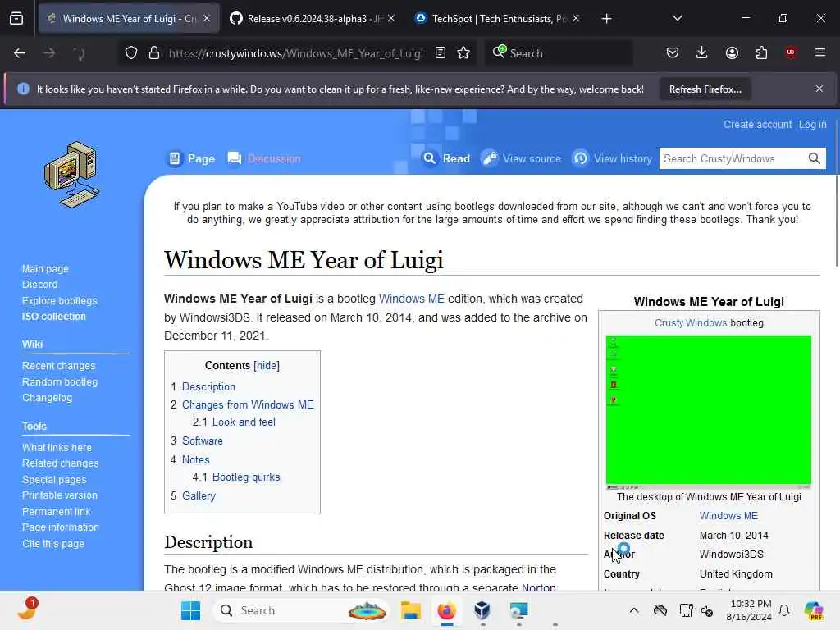Select the Page wiki tab
The image size is (840, 630).
(191, 158)
